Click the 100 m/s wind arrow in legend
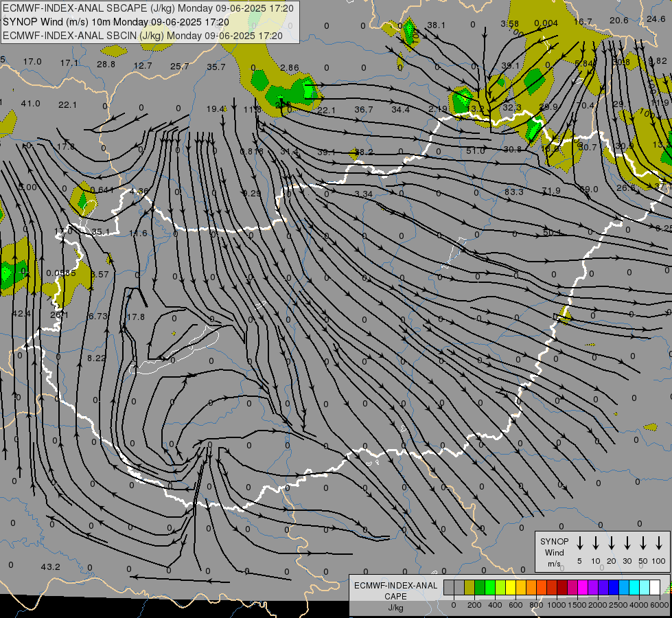672x618 pixels. (x=659, y=543)
